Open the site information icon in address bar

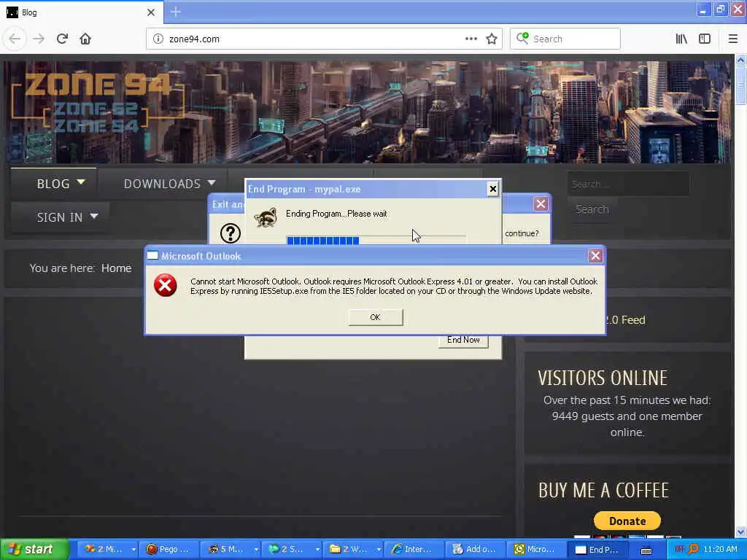[x=158, y=39]
